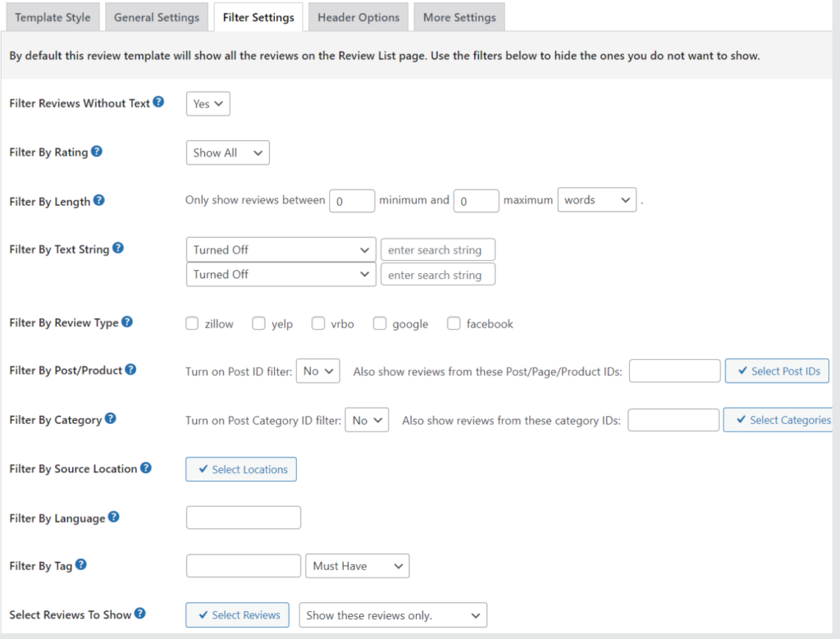Click the Select Categories button
The width and height of the screenshot is (840, 639).
point(778,420)
